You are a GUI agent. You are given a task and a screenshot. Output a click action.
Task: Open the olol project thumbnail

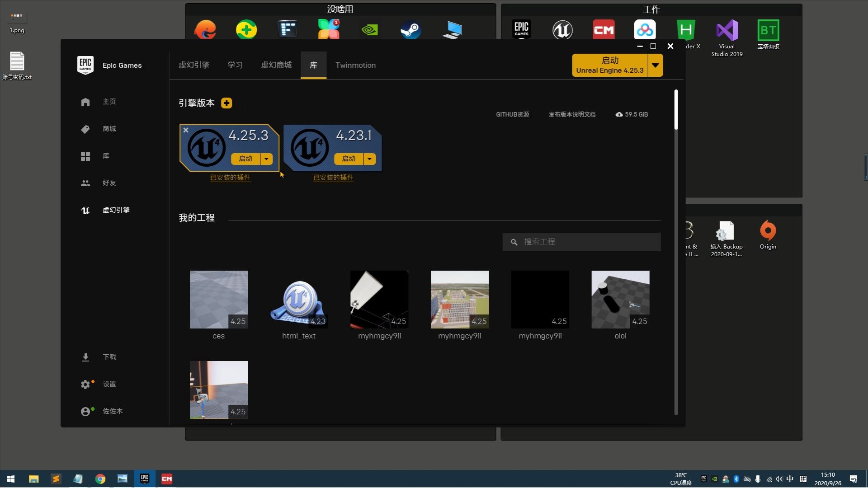click(x=620, y=300)
